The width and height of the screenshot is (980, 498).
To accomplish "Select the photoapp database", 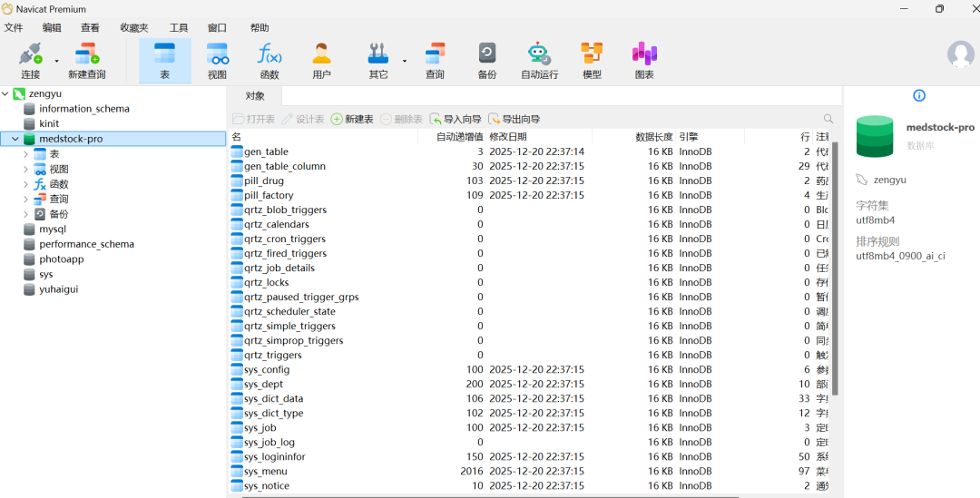I will [x=62, y=259].
